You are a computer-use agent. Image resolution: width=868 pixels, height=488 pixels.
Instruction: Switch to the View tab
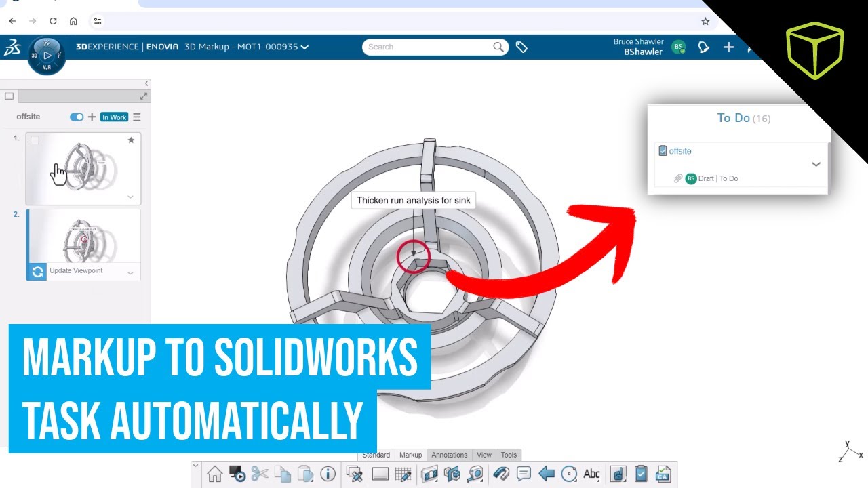tap(484, 455)
